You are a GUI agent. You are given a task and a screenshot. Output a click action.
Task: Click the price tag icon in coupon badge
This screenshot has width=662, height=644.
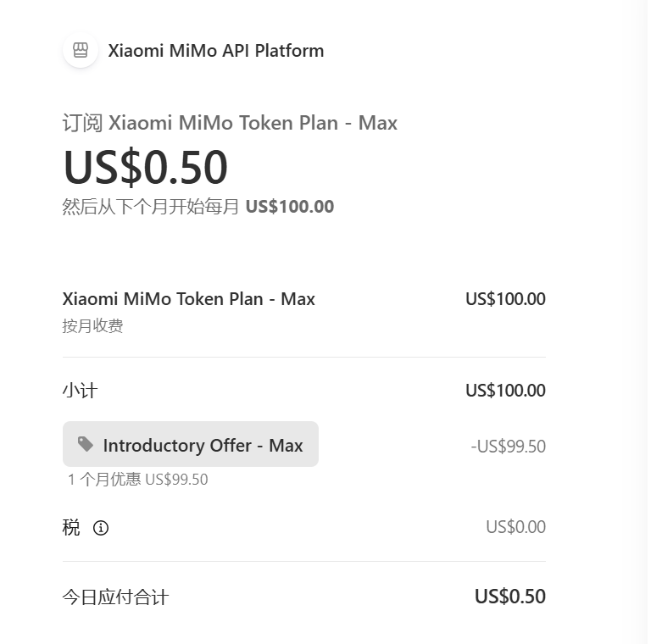86,444
